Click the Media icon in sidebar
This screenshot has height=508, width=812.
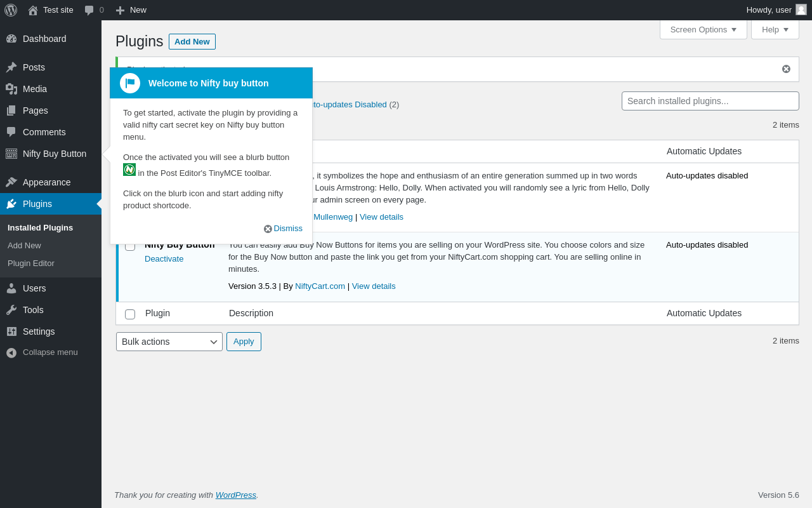pos(11,89)
